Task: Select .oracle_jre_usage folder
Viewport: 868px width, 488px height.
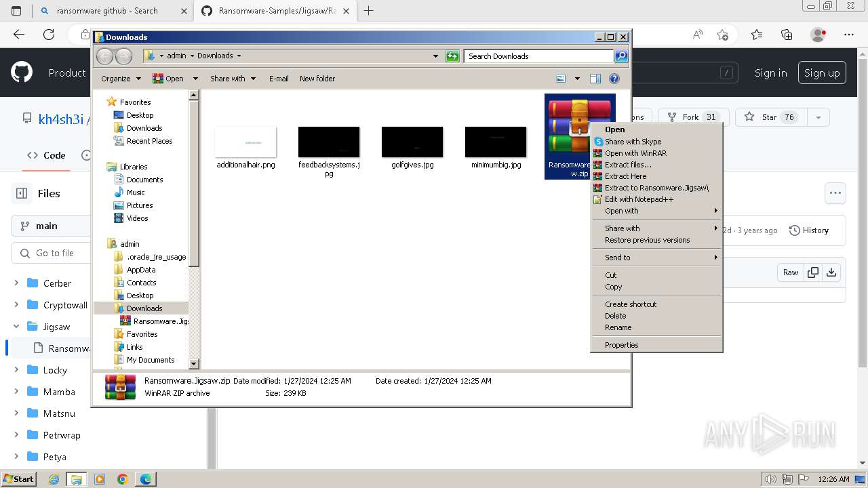Action: click(156, 257)
